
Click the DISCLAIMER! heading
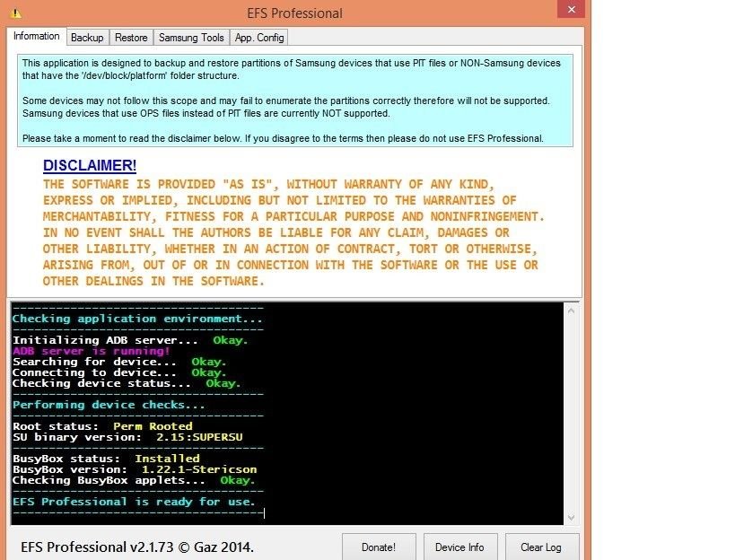click(90, 165)
